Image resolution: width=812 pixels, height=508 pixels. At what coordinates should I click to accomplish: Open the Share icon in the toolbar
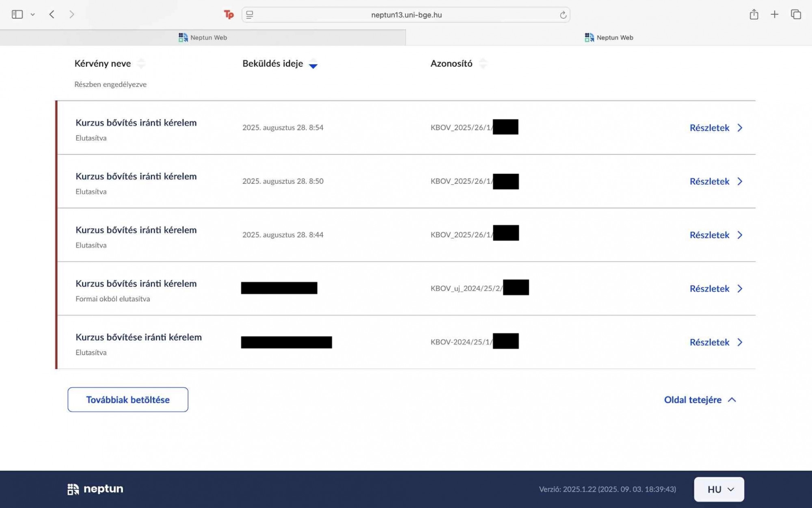754,15
